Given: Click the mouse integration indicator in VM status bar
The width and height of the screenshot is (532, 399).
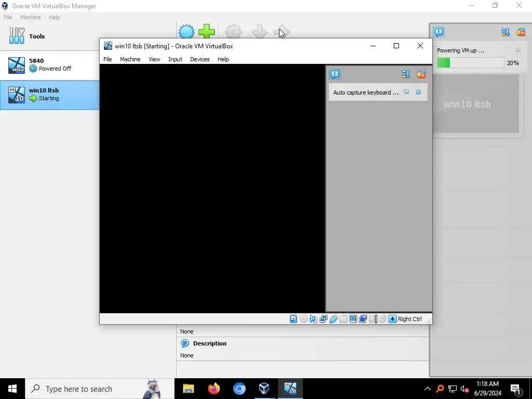Looking at the screenshot, I should tap(383, 319).
